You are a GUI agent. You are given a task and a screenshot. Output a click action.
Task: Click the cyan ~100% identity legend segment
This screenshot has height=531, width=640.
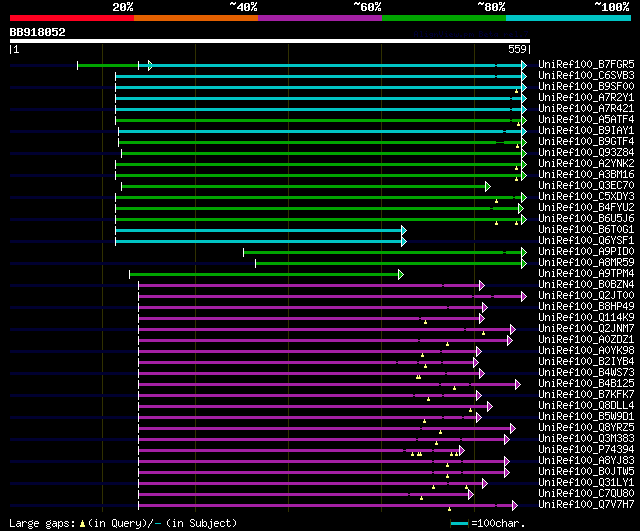[569, 18]
